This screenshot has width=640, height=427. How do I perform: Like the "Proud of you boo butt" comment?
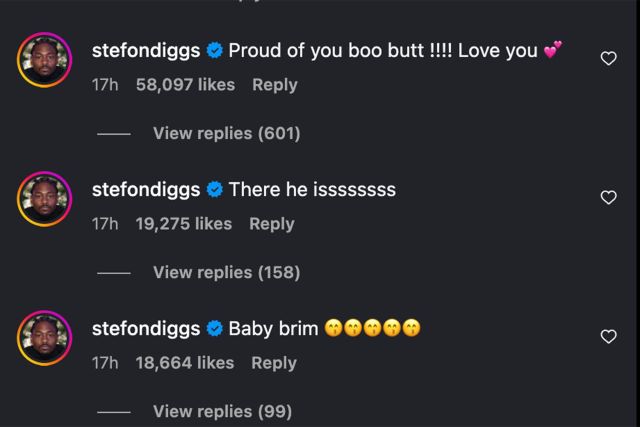pos(607,59)
